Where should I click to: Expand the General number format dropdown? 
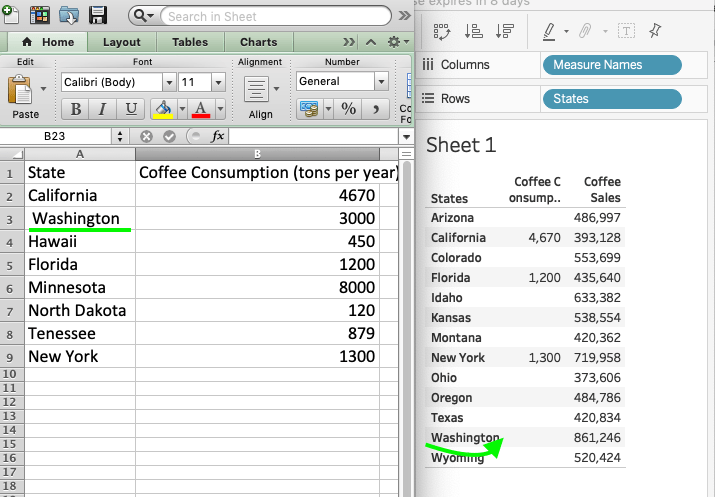381,82
